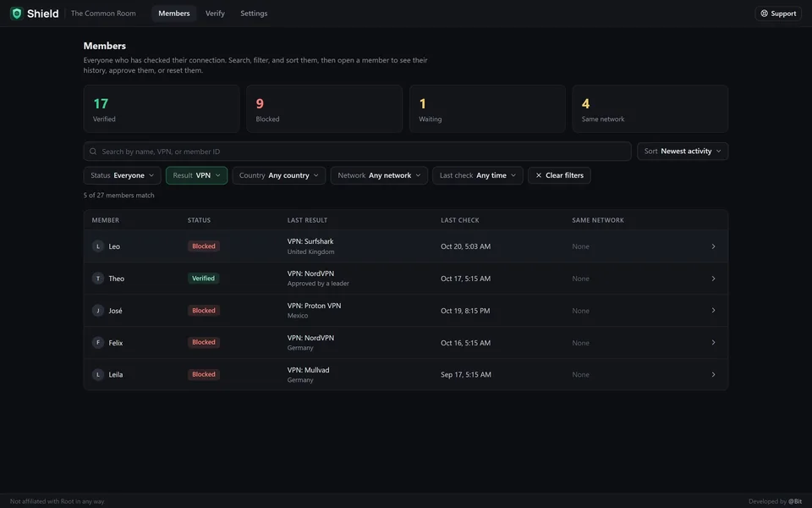Open José's row chevron arrow
812x508 pixels.
713,311
